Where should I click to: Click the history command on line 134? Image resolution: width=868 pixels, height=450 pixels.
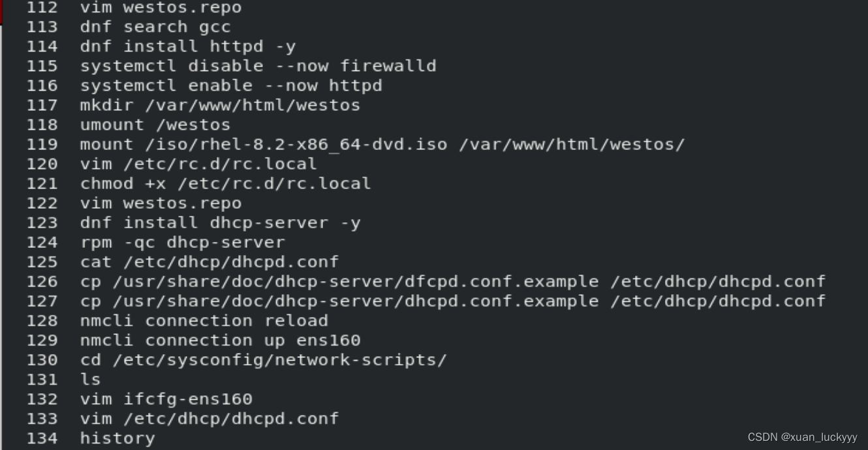[117, 438]
